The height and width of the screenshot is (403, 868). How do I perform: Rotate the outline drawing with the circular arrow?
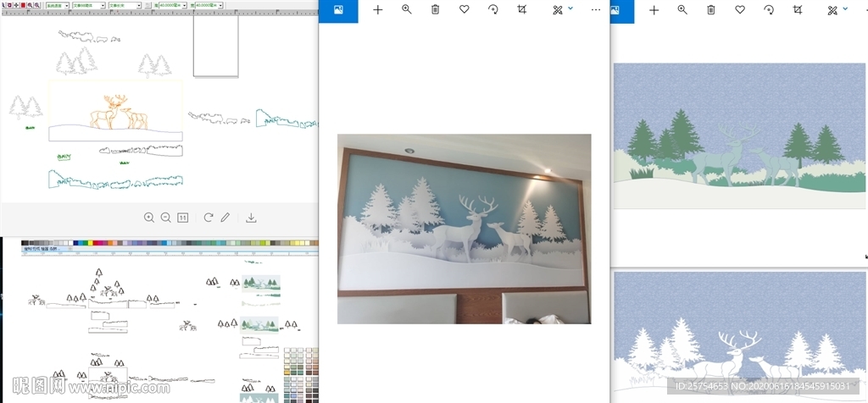pyautogui.click(x=209, y=218)
